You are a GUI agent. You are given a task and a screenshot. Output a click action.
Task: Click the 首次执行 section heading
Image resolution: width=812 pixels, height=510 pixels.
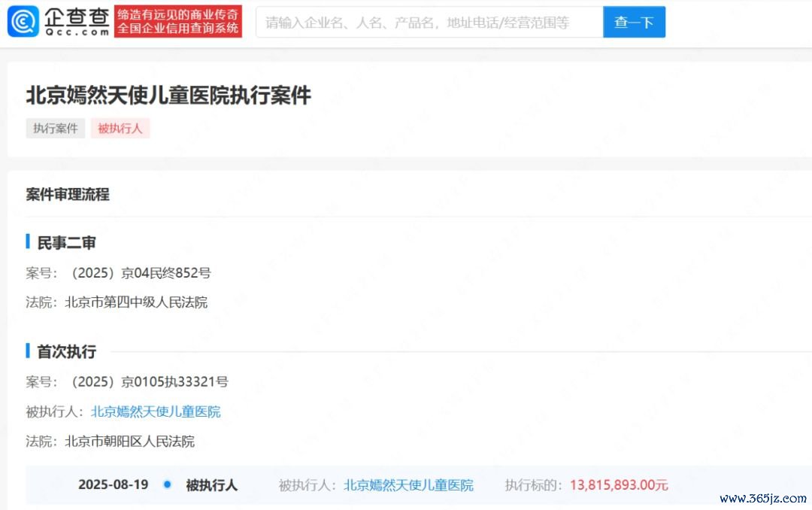pyautogui.click(x=67, y=351)
